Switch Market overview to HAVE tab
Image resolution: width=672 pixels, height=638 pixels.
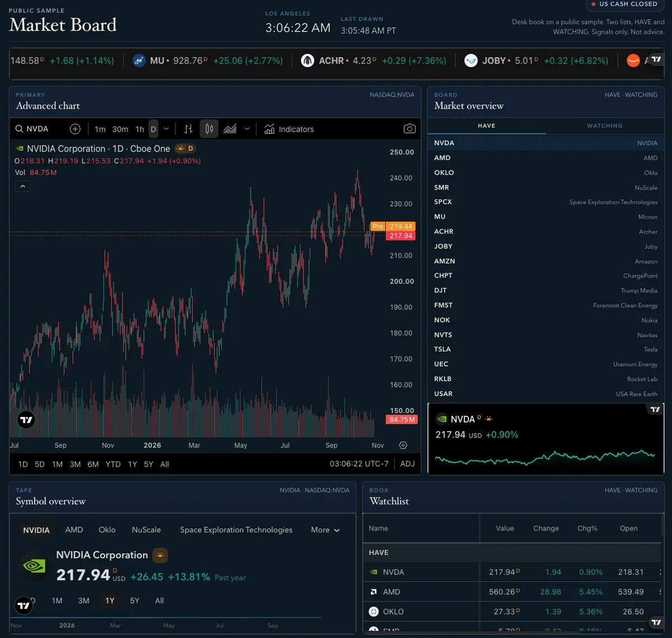click(x=487, y=126)
